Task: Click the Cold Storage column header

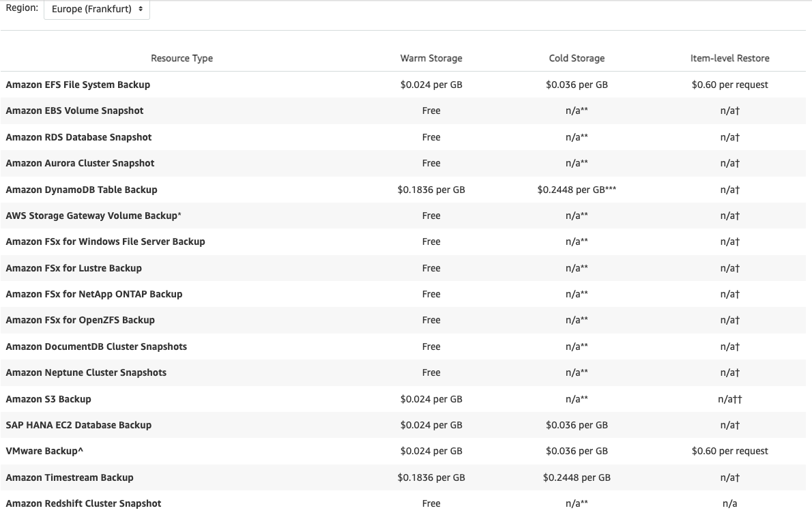Action: click(577, 58)
